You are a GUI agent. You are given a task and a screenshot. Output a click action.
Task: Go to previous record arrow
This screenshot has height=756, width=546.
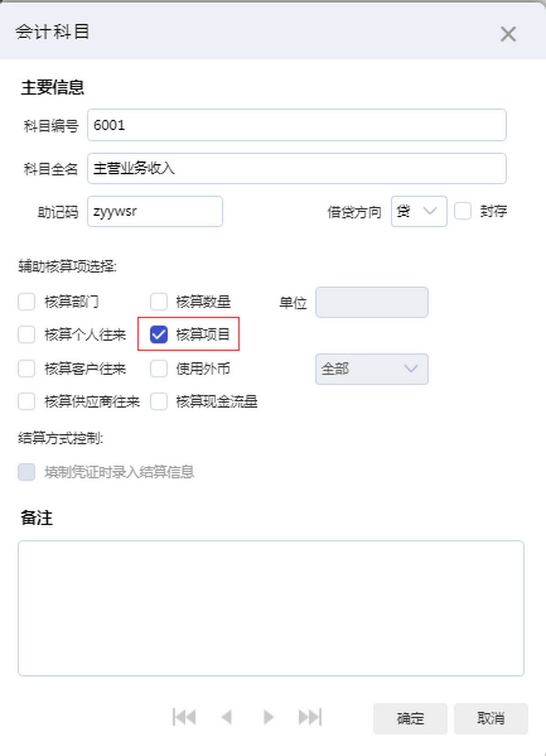[227, 717]
